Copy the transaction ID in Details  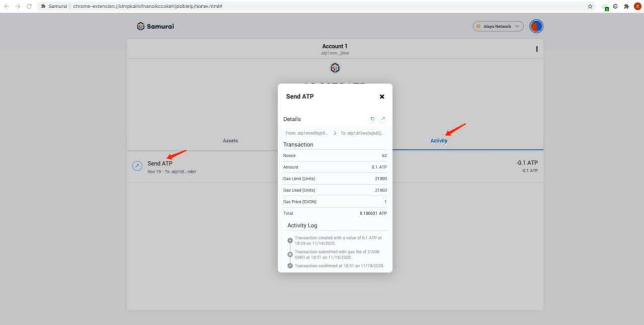372,119
